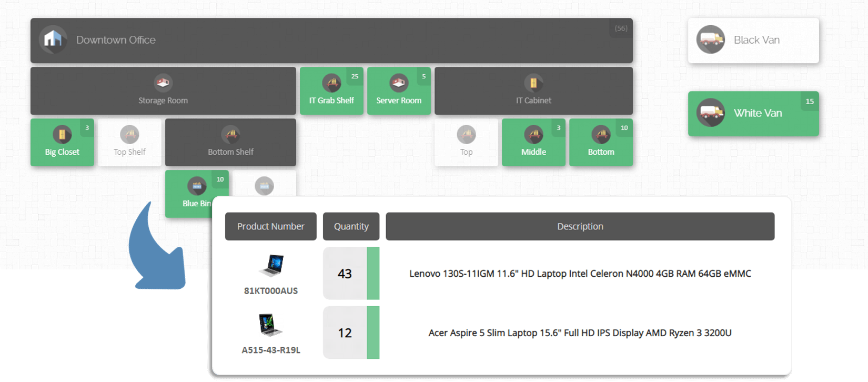Click the Downtown Office count badge (56)
This screenshot has width=868, height=382.
pos(621,28)
